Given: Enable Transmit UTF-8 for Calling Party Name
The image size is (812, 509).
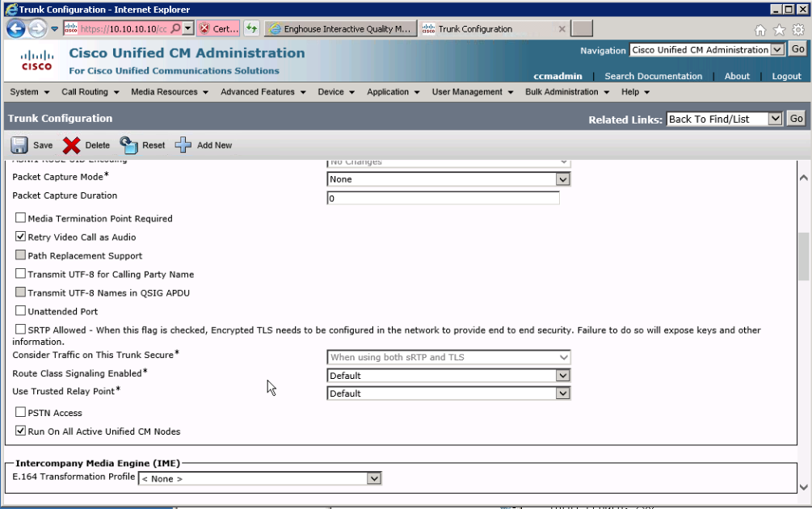Looking at the screenshot, I should [x=20, y=273].
